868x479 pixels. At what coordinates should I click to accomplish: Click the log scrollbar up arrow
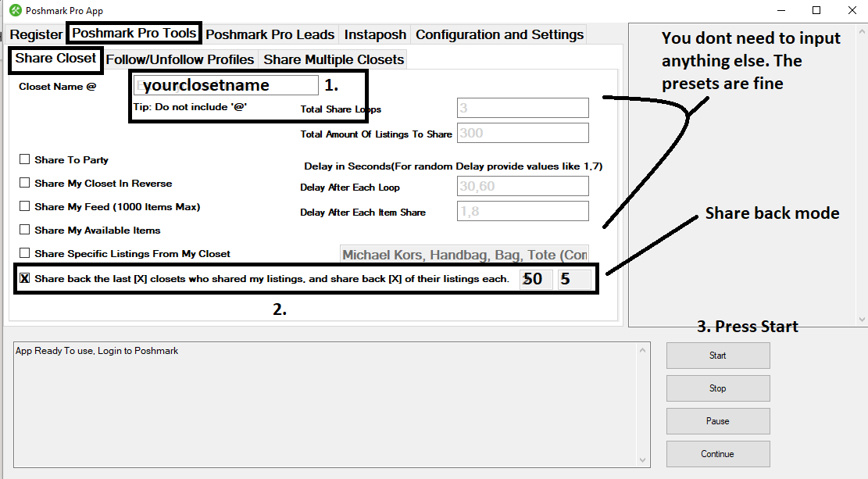642,350
